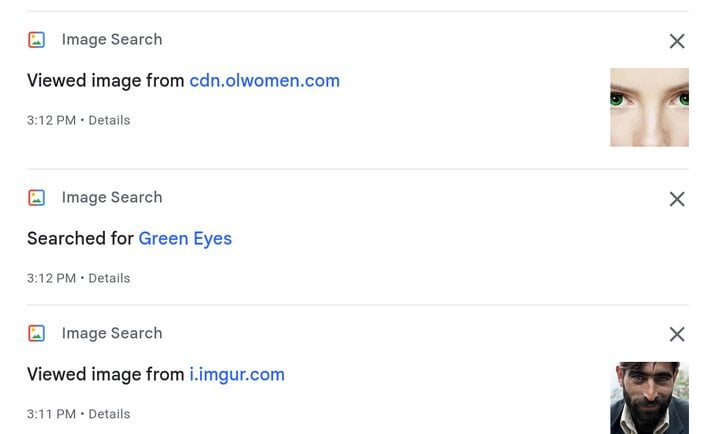Delete the cdn.olwomen.com activity with its X
This screenshot has width=720, height=434.
pyautogui.click(x=677, y=41)
